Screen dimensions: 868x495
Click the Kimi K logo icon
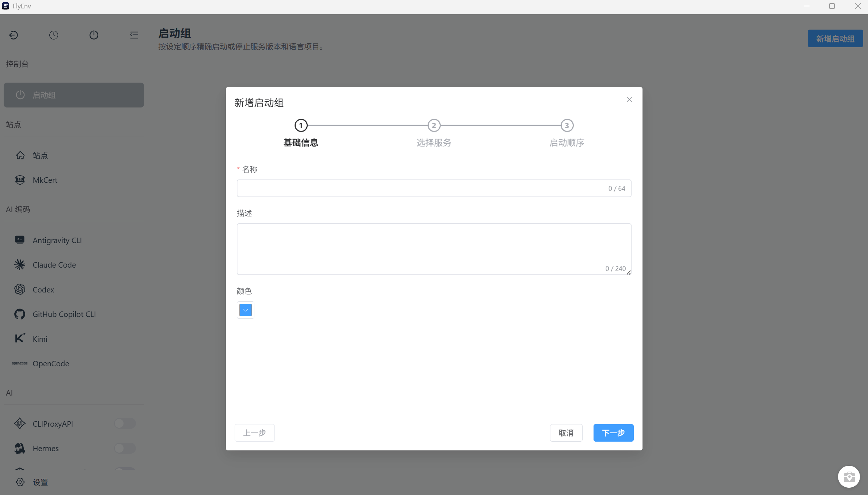click(20, 338)
